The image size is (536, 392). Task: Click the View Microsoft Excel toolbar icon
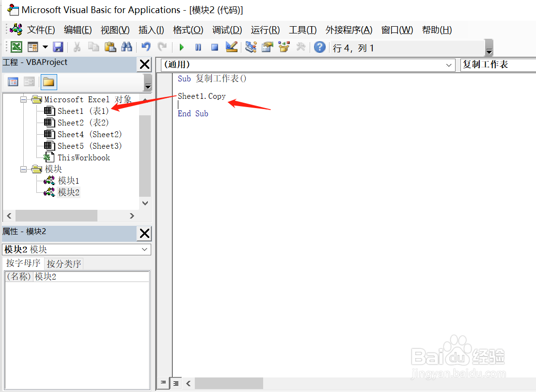(x=16, y=47)
